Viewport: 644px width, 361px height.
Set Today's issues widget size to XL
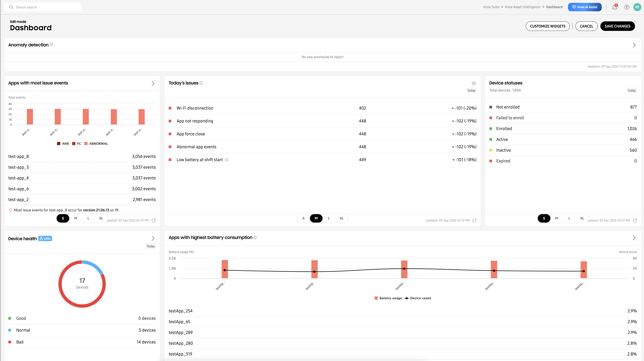click(x=341, y=218)
